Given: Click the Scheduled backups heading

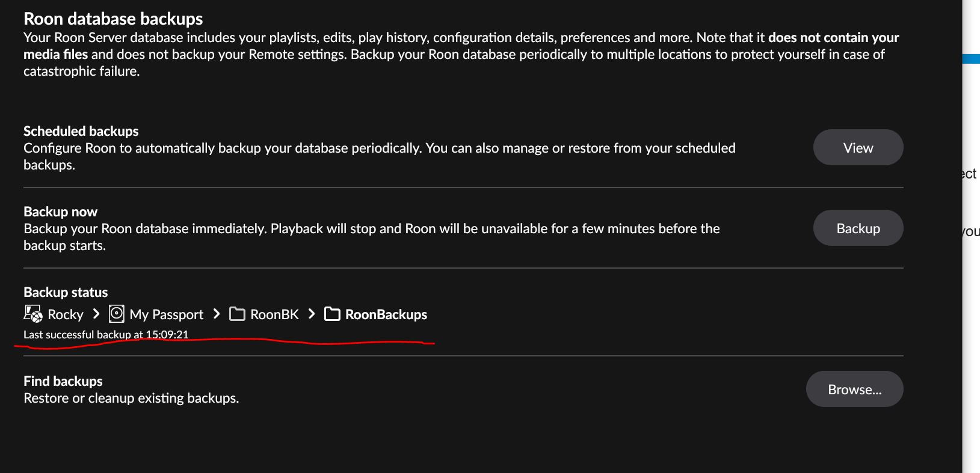Looking at the screenshot, I should (81, 131).
